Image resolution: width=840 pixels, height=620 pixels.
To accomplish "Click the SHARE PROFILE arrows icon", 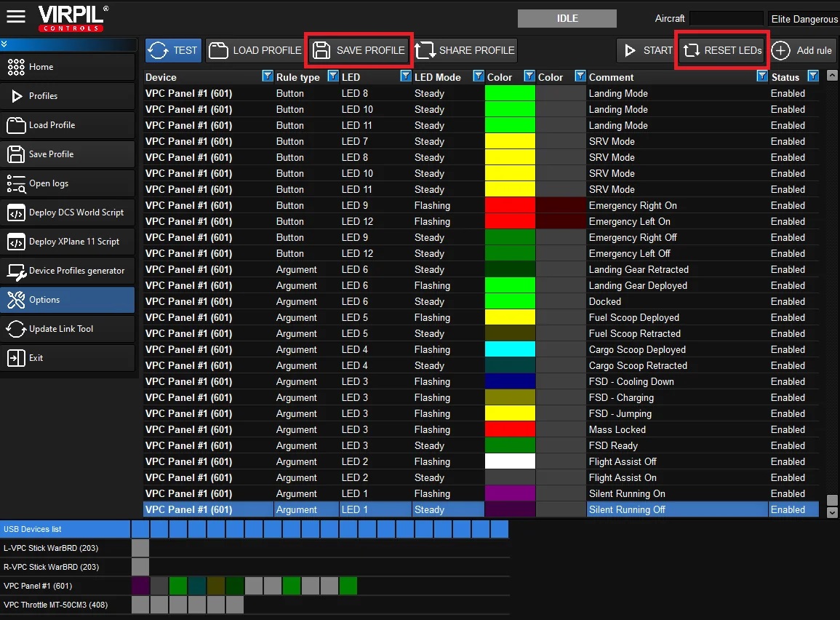I will [425, 50].
